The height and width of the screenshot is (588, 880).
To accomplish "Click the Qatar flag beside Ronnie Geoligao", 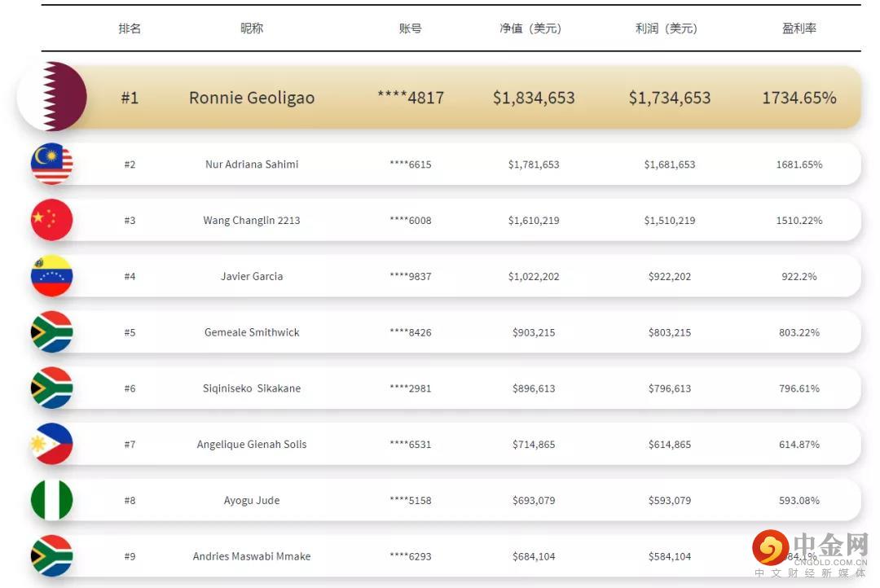I will (51, 96).
